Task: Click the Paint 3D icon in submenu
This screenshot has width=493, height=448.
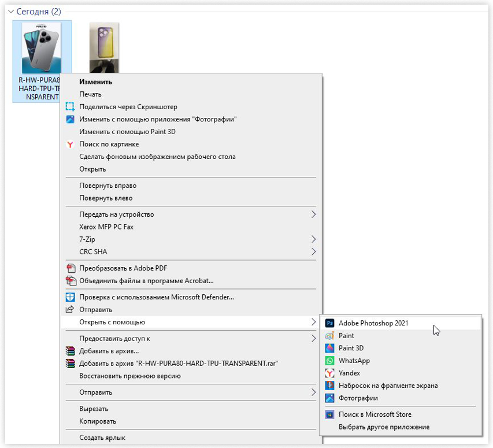Action: point(329,348)
